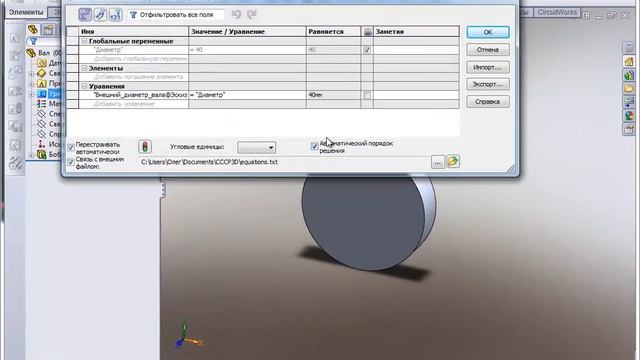Open SolidWorks Resources house icon in task pane
Screen dimensions: 640x360
[x=629, y=62]
